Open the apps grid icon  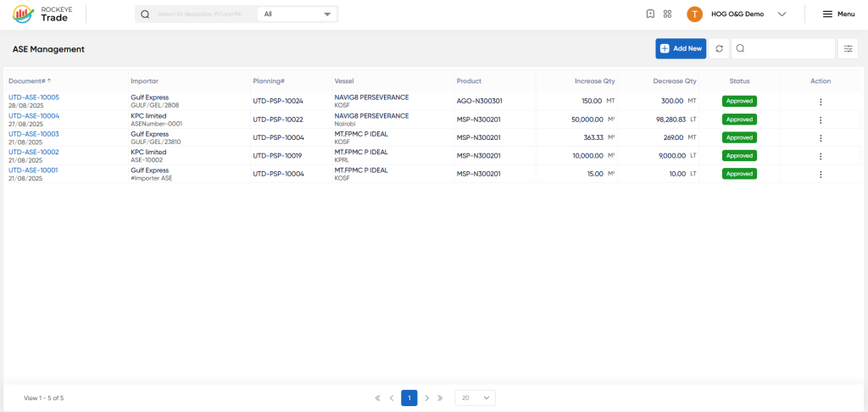click(667, 14)
